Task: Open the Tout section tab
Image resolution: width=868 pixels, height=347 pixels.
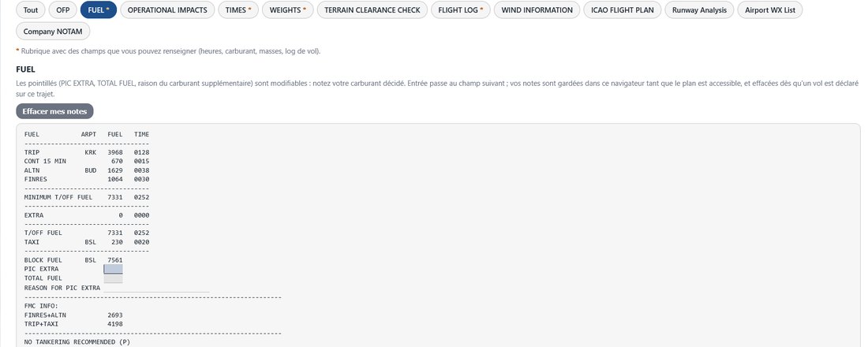Action: click(31, 10)
